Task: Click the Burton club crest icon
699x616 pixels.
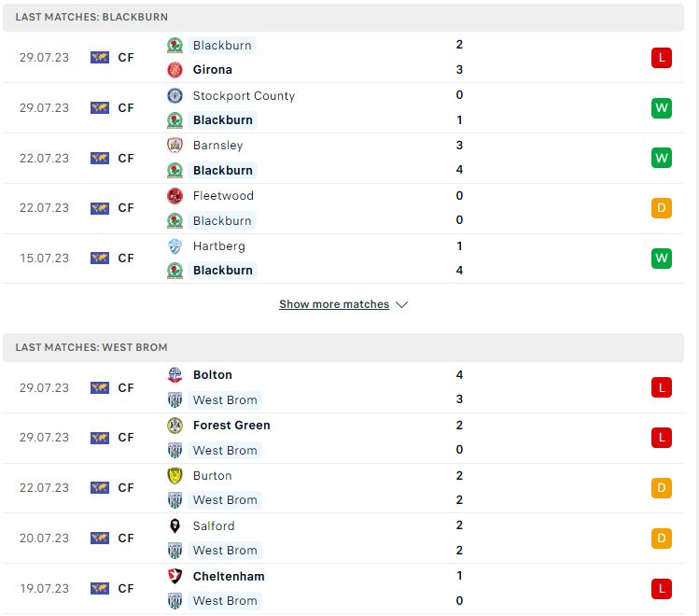Action: 175,476
